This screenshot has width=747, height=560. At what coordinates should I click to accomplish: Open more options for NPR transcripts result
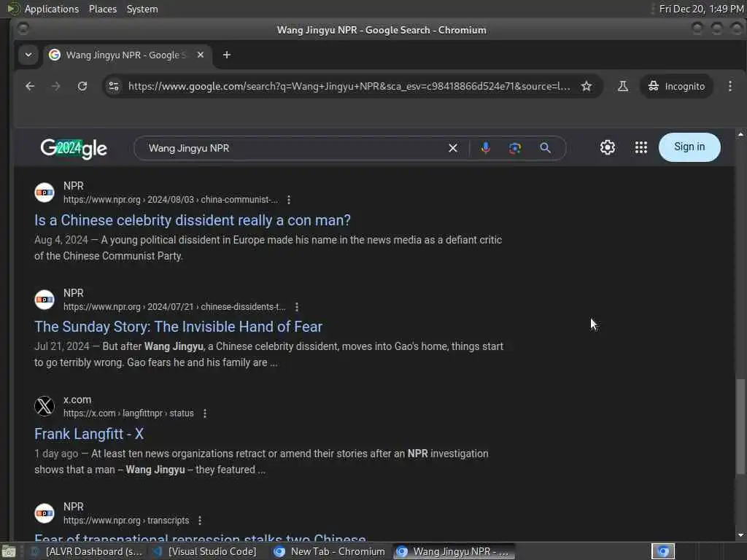pyautogui.click(x=200, y=521)
